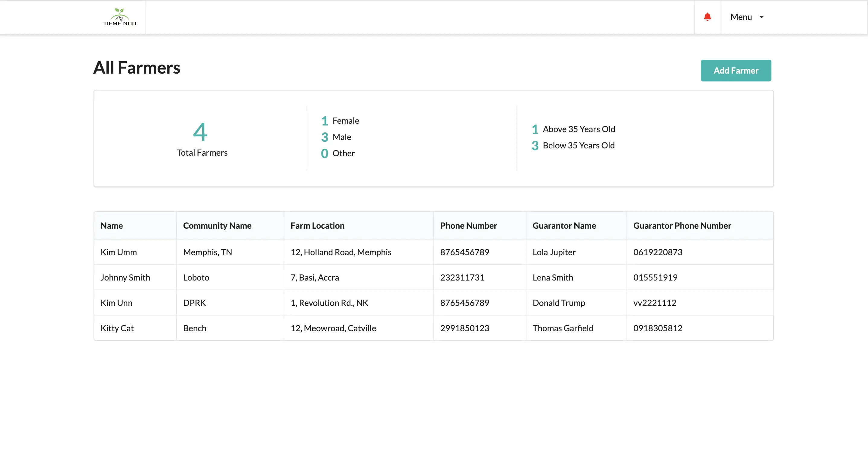This screenshot has height=476, width=868.
Task: Click the Female count label
Action: pos(346,121)
